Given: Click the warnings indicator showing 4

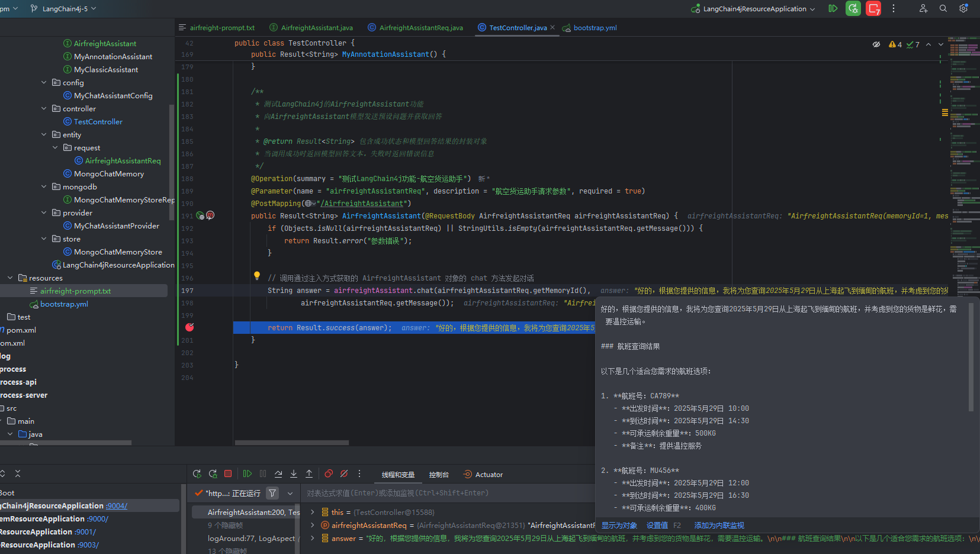Looking at the screenshot, I should tap(895, 44).
